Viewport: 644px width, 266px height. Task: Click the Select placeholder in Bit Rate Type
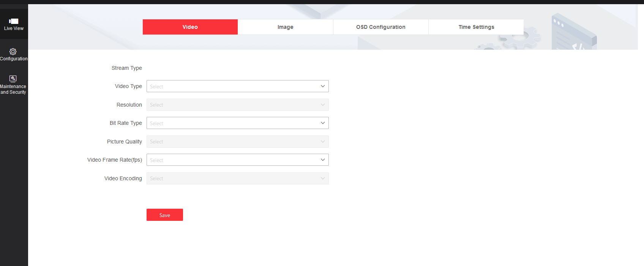pyautogui.click(x=156, y=123)
